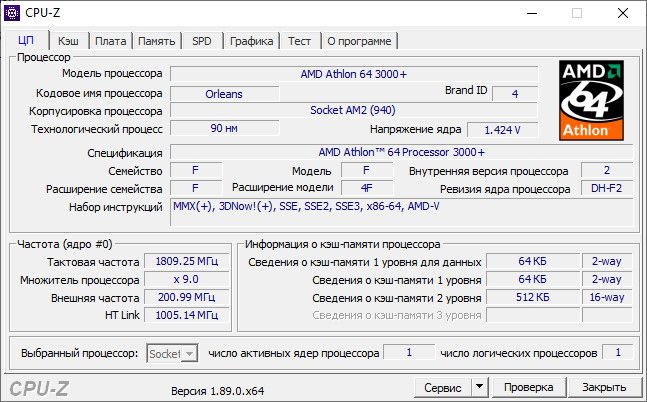Viewport: 647px width, 402px height.
Task: Click the L2 cache associativity 16-way
Action: 607,297
